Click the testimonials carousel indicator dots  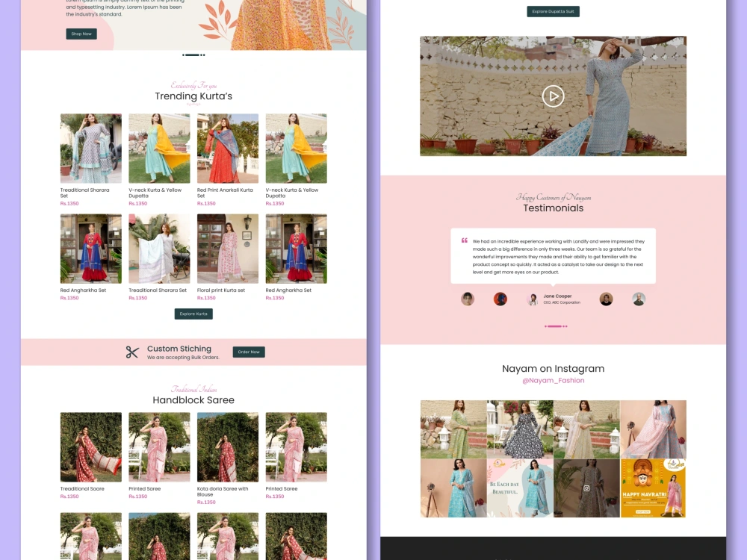556,326
